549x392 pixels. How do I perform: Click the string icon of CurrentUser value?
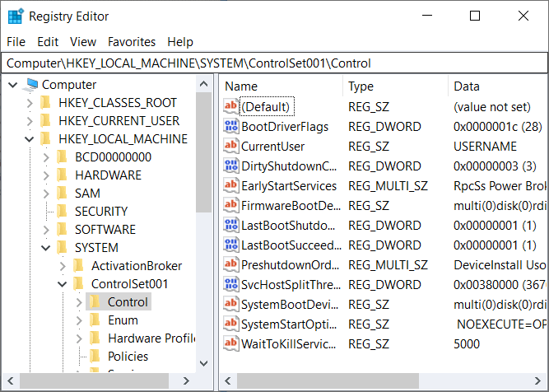230,146
